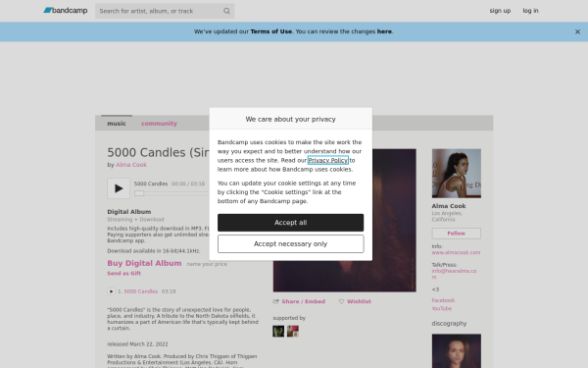Open the www.almacook.com link
The image size is (588, 368).
click(x=456, y=252)
